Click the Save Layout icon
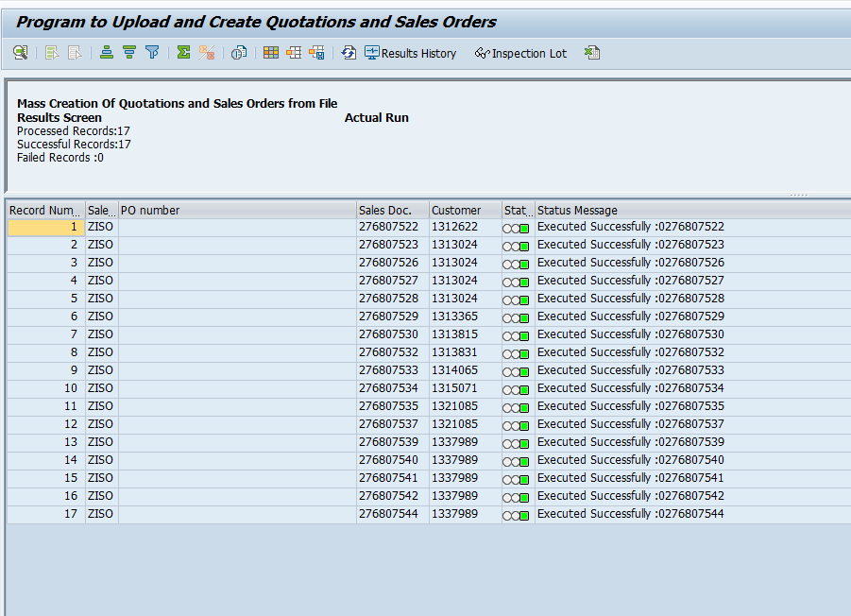This screenshot has width=851, height=616. [316, 53]
